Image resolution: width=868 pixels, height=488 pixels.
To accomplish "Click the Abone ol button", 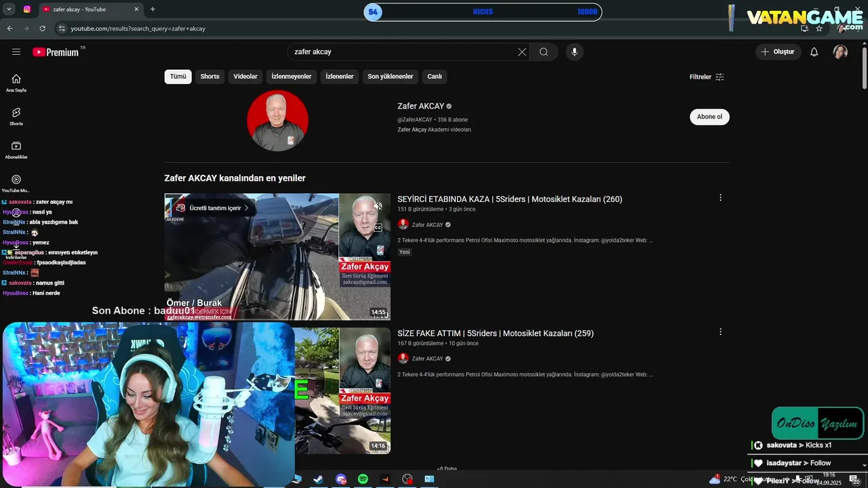I will point(709,117).
